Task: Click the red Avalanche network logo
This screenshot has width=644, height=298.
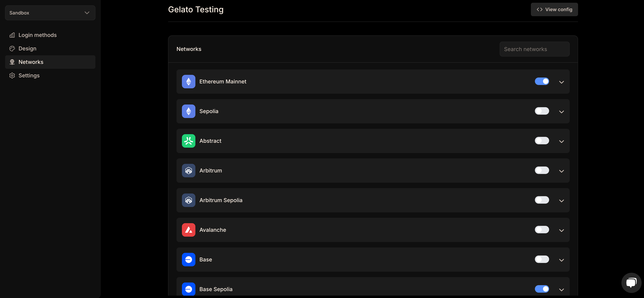Action: pyautogui.click(x=188, y=230)
